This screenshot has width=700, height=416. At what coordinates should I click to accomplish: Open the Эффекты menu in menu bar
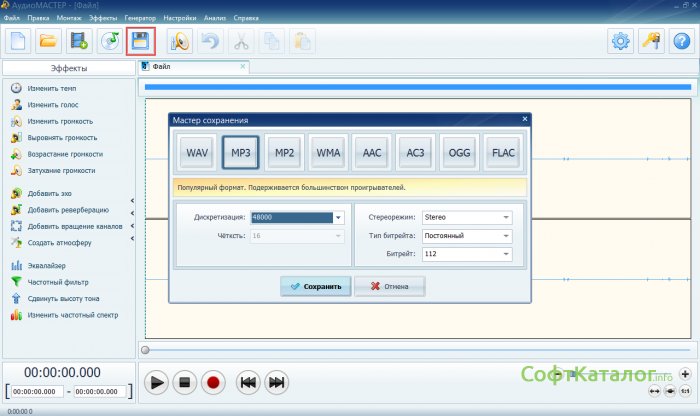(x=102, y=18)
